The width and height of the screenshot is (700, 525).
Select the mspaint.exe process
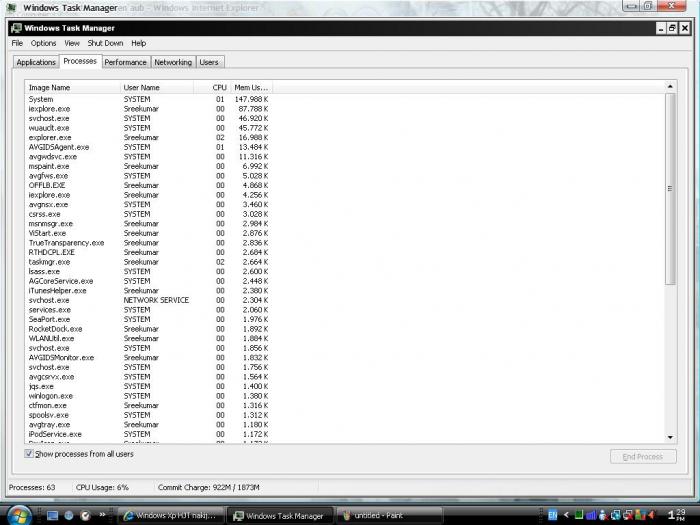(x=149, y=166)
